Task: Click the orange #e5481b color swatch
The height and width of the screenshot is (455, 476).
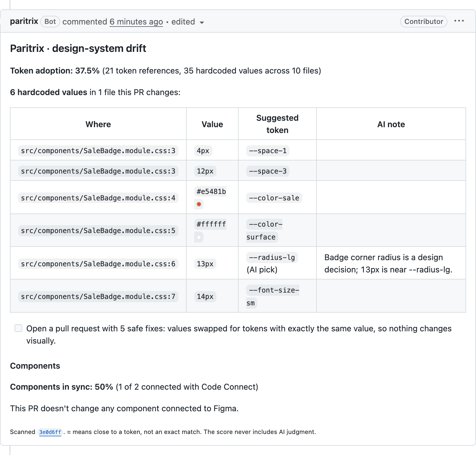Action: pos(199,204)
